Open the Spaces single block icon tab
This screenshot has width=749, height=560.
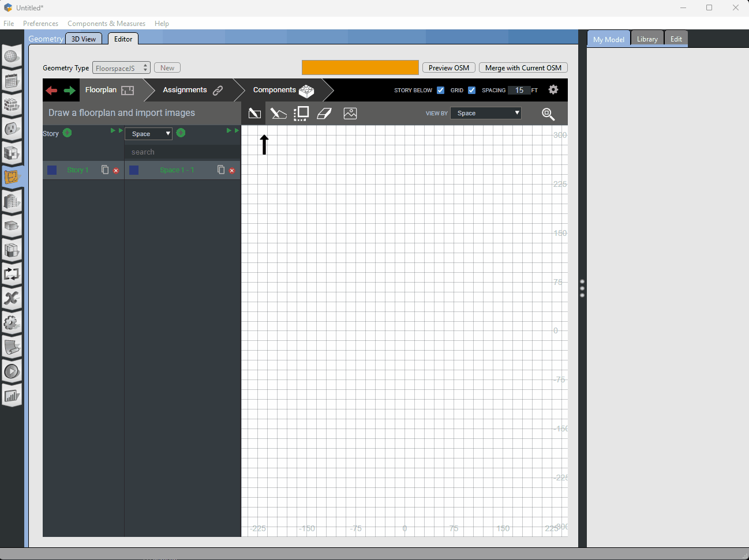point(12,225)
